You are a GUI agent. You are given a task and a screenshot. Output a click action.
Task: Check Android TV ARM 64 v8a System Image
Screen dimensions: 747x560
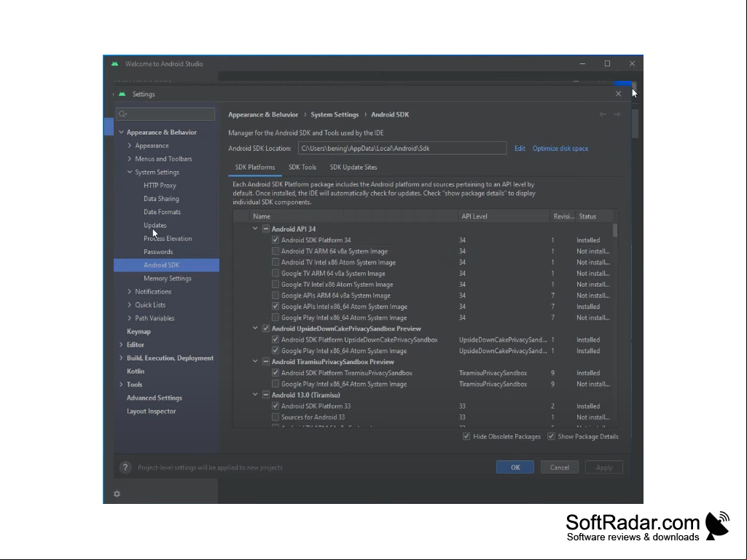coord(275,251)
